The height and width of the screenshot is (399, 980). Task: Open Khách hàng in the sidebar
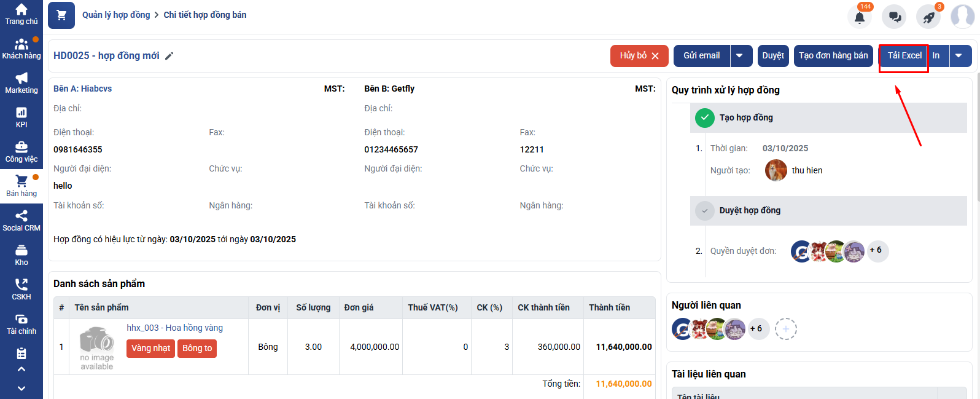tap(21, 49)
